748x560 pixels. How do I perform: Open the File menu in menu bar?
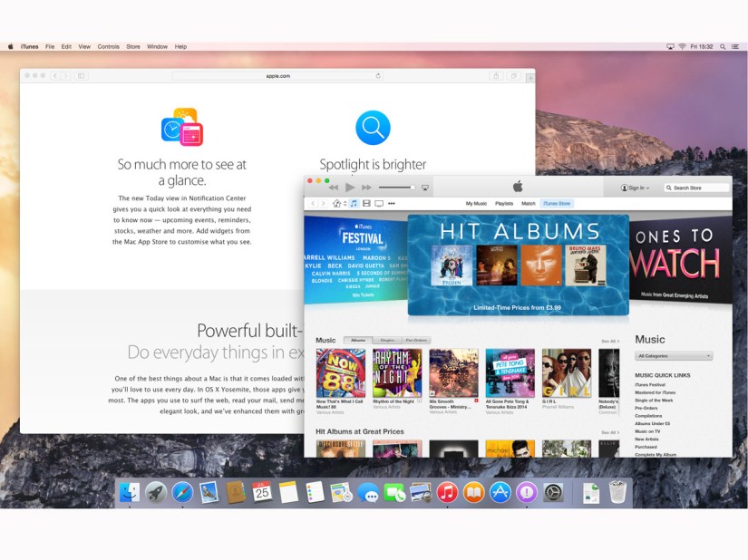(x=50, y=47)
